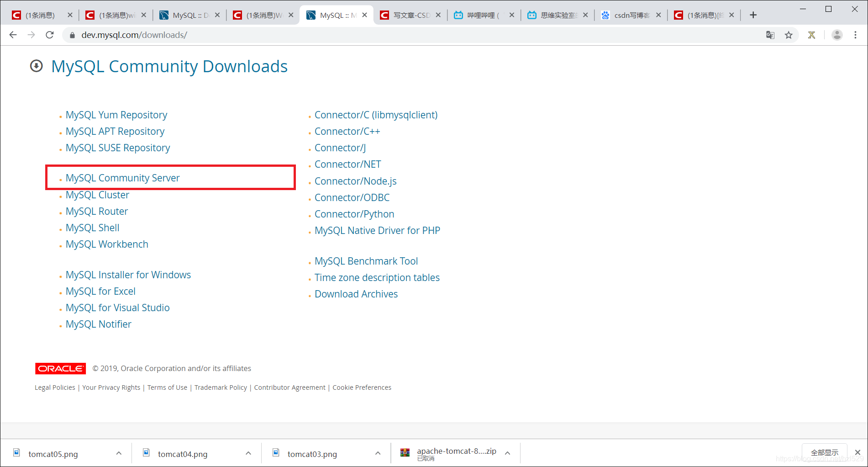This screenshot has height=467, width=868.
Task: Click the tomcat03.png file icon
Action: tap(276, 452)
